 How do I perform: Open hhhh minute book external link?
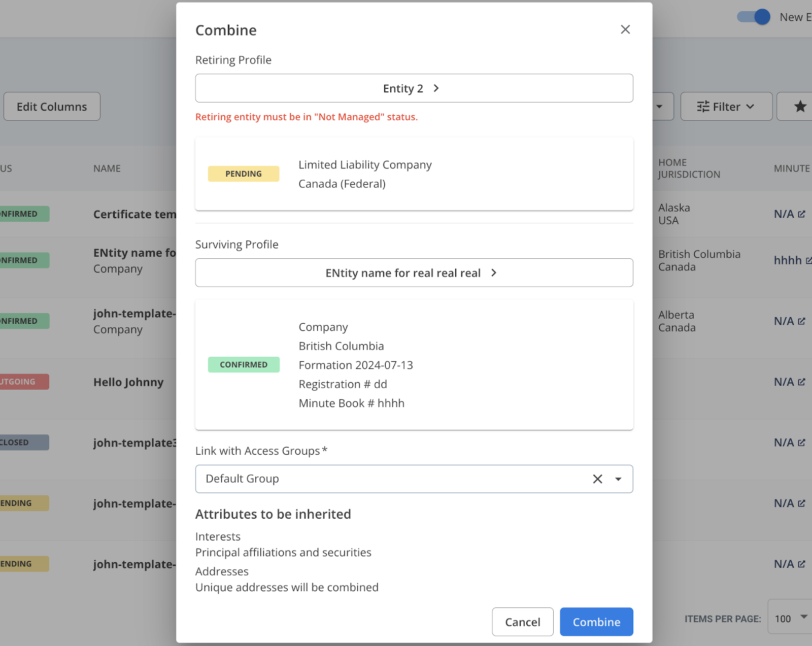click(808, 260)
